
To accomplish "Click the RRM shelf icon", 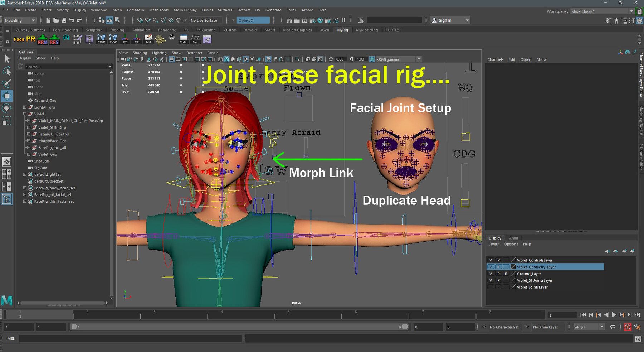I will point(43,39).
